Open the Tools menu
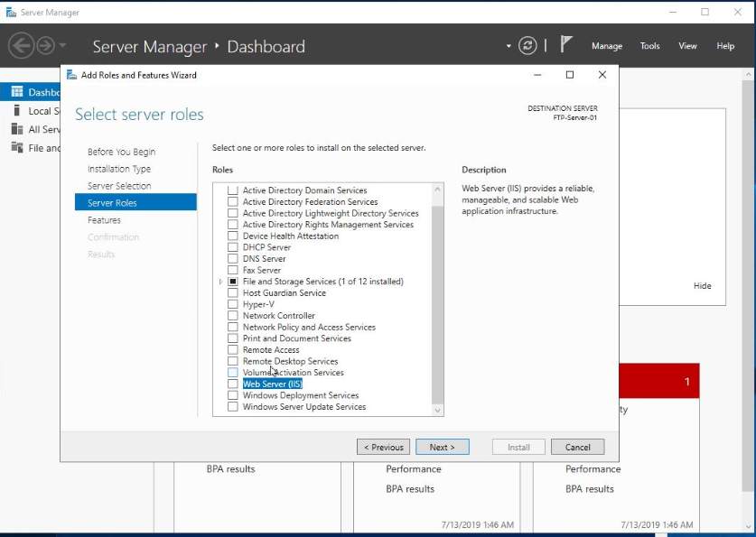 649,46
